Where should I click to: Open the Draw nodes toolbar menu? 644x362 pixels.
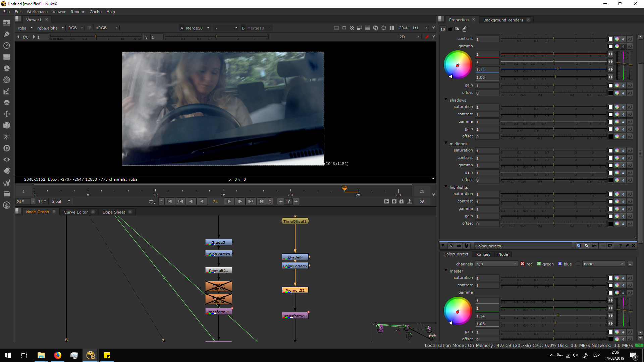tap(6, 34)
